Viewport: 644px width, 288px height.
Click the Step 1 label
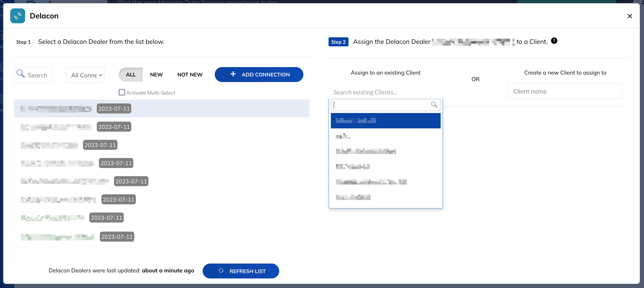coord(23,42)
